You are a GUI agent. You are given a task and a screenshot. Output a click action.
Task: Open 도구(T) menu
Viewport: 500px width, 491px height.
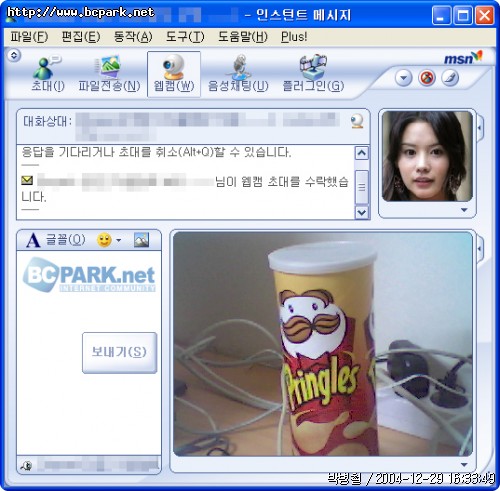185,36
